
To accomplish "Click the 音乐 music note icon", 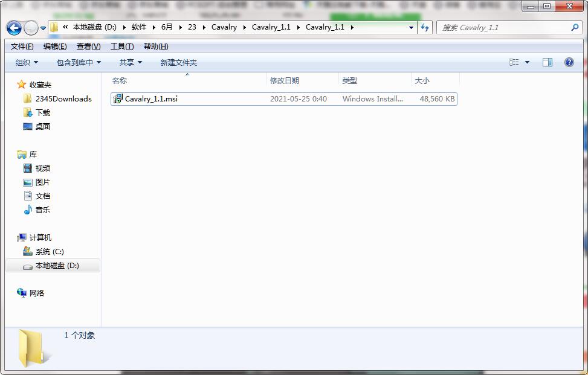I will pyautogui.click(x=28, y=210).
